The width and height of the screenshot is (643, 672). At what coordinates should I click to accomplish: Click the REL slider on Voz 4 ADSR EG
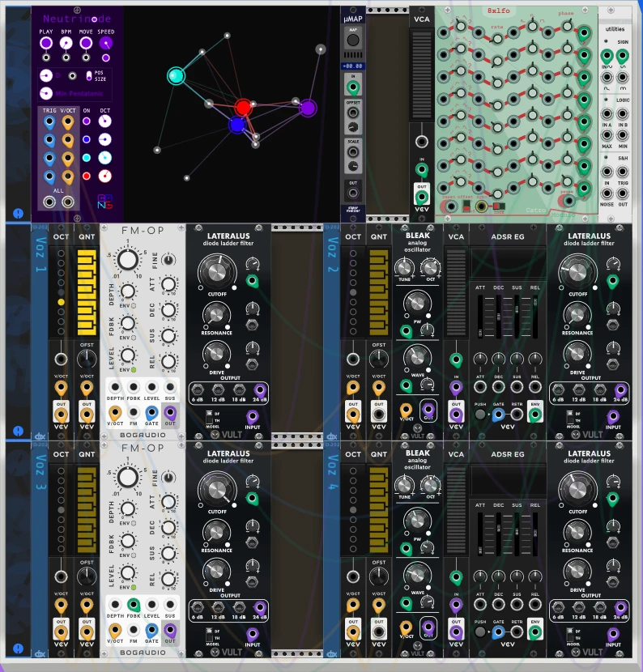[x=535, y=534]
